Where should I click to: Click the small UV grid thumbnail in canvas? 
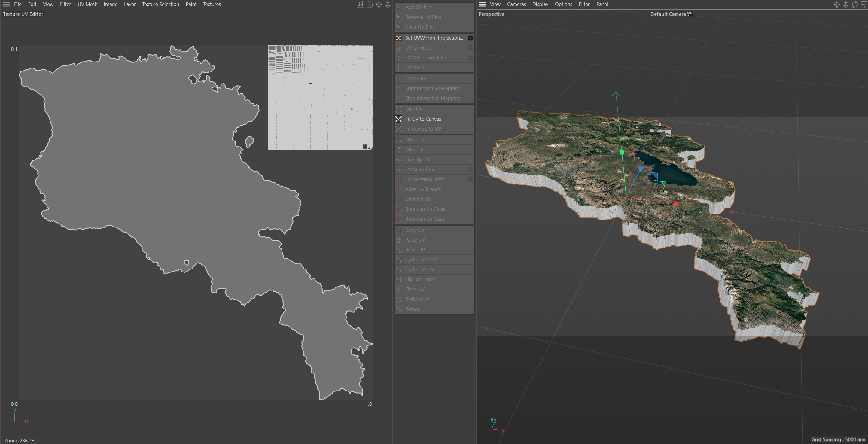pos(320,98)
